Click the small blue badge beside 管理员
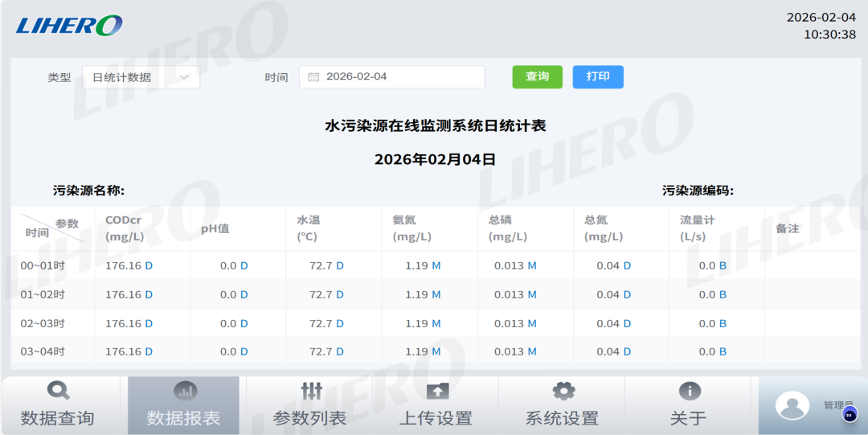This screenshot has width=868, height=435. pyautogui.click(x=850, y=415)
